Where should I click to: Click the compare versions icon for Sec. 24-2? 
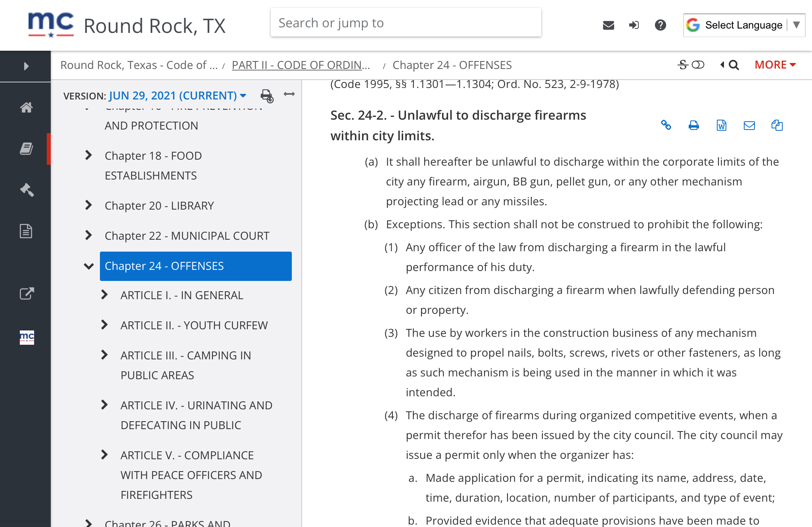click(x=777, y=125)
